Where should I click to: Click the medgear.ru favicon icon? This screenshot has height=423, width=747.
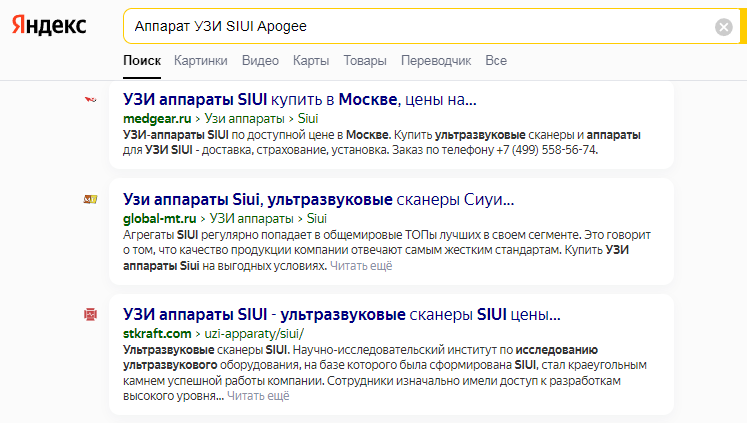click(x=90, y=99)
